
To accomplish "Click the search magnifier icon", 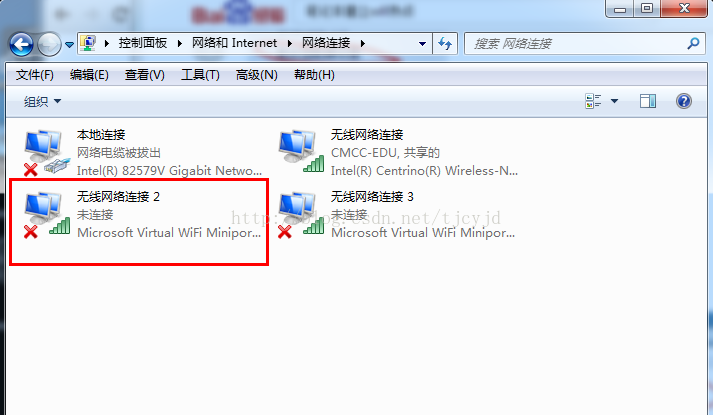I will 693,44.
